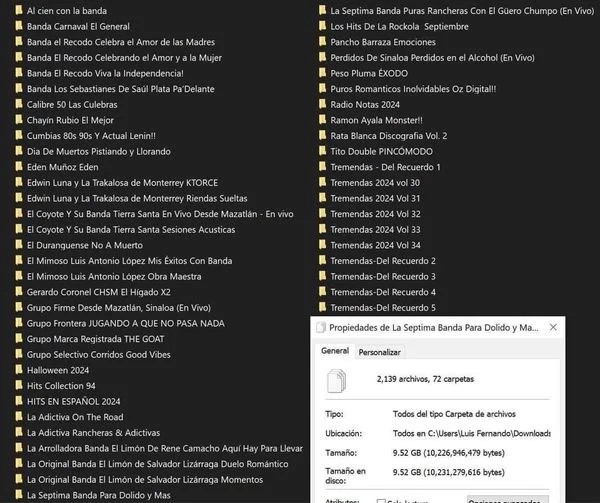Click the Rata Blanca Discografia Vol. 2 folder icon
Screen dimensions: 600x503
(322, 135)
